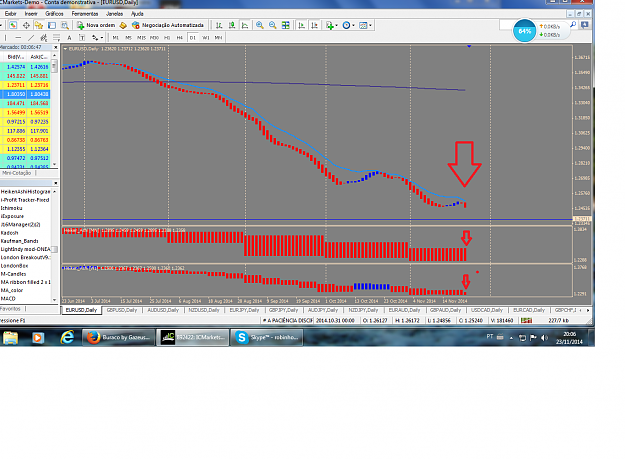The height and width of the screenshot is (459, 625).
Task: Click the search magnifier icon
Action: (573, 25)
